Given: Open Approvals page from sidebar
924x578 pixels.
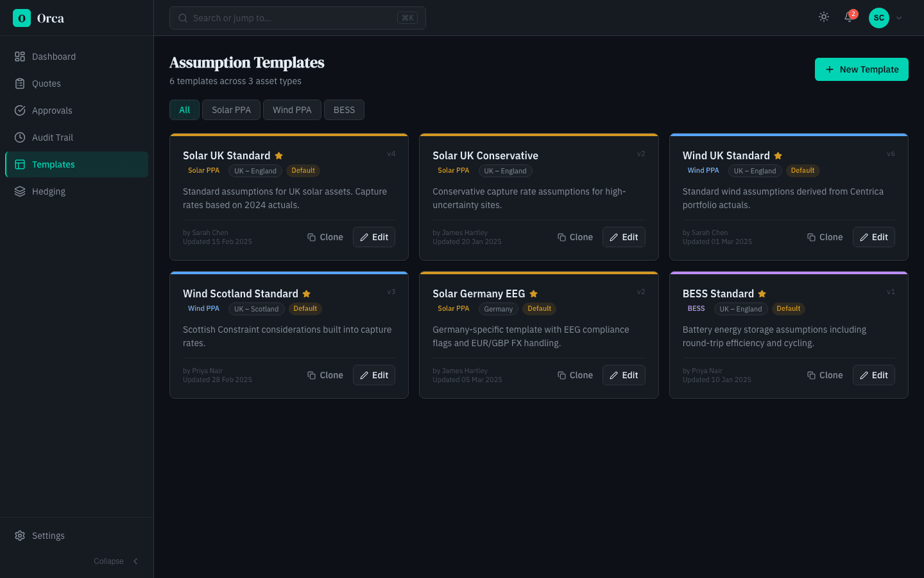Looking at the screenshot, I should pos(76,110).
